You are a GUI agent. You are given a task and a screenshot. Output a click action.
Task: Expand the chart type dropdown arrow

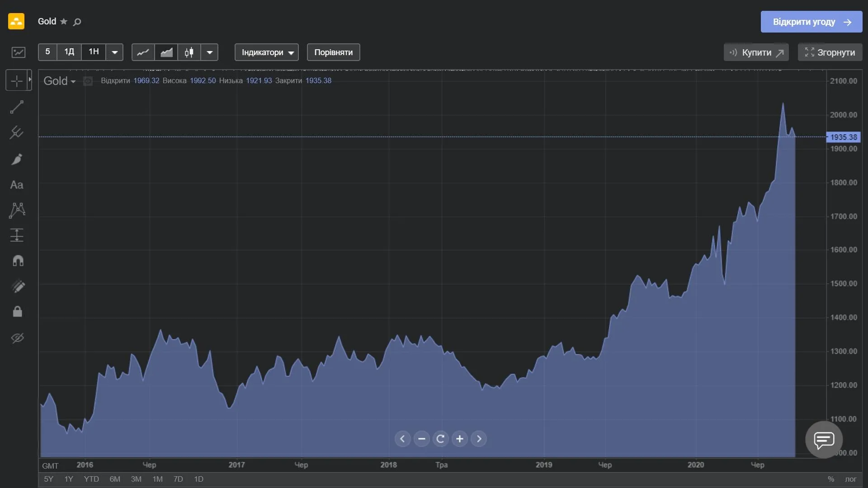(x=209, y=52)
